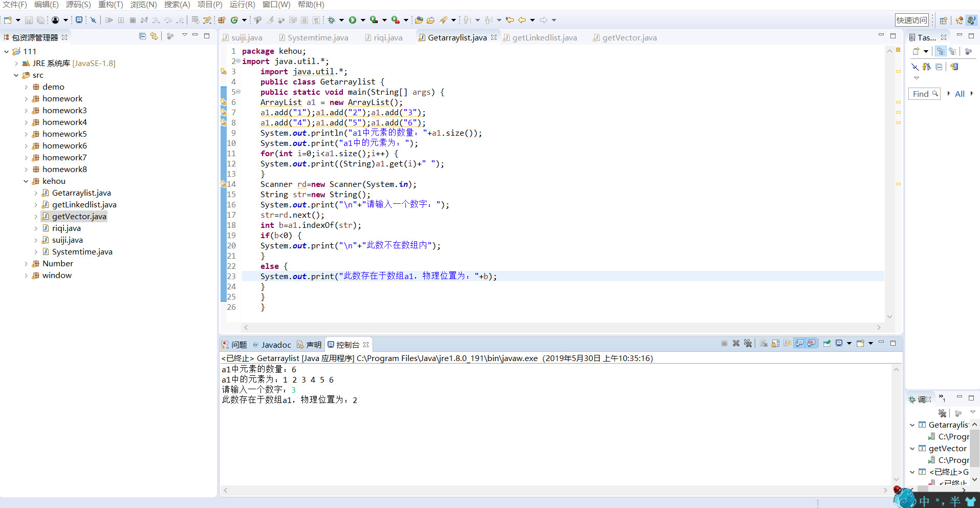Click the New Java Package icon
This screenshot has height=508, width=980.
222,20
